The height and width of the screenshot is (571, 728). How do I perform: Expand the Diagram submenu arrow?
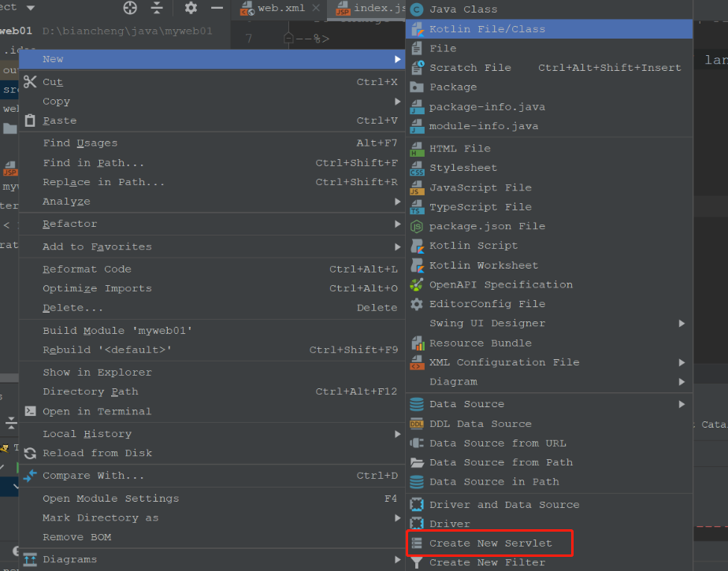point(682,382)
